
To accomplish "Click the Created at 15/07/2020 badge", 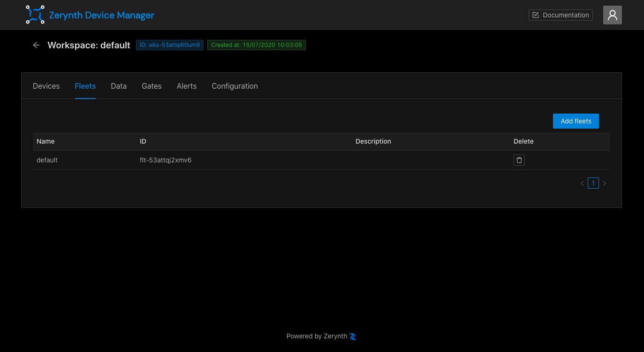I will [x=257, y=45].
